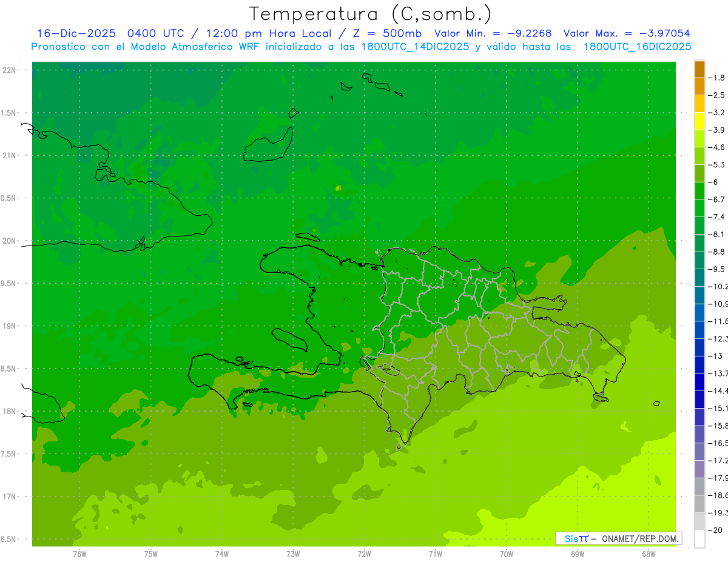Select the "-9.5" legend value
Viewport: 728px width, 562px height.
[x=716, y=269]
